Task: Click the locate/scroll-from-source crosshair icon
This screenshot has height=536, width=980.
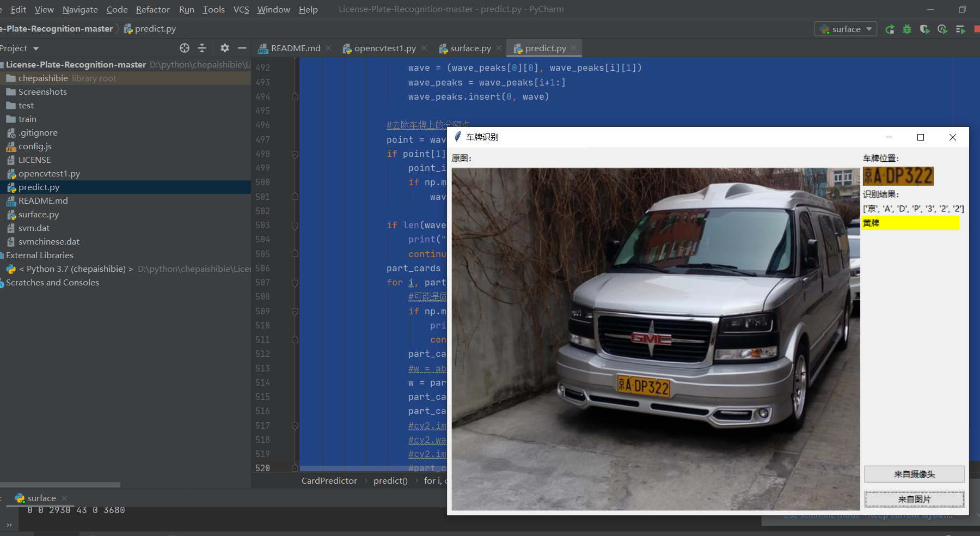Action: (185, 48)
